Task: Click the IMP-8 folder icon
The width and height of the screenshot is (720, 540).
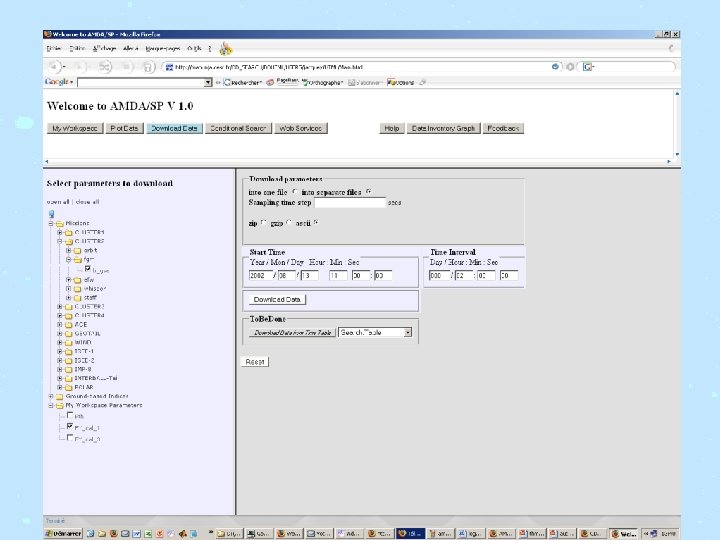Action: pyautogui.click(x=69, y=370)
